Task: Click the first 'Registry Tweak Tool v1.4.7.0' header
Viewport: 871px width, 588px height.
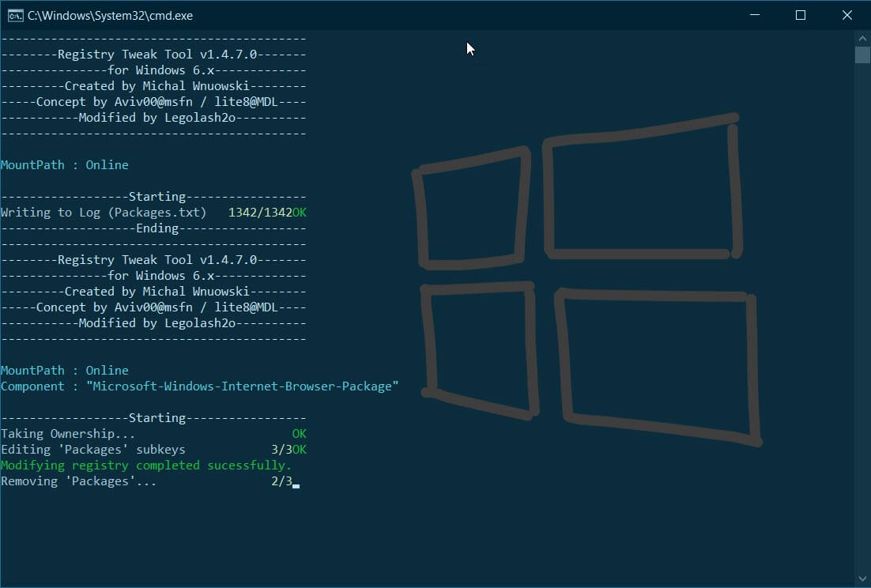Action: point(157,55)
